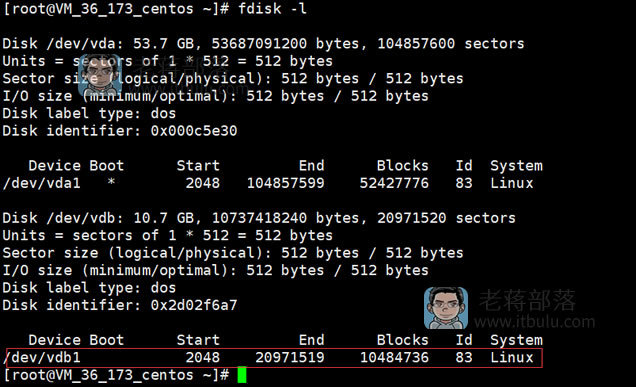
Task: Click the '104857600 sectors' value
Action: [451, 43]
